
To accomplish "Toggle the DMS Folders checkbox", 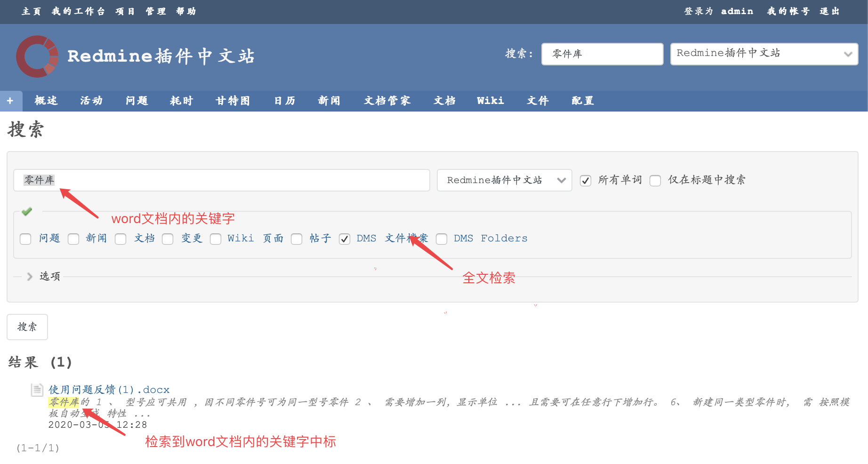I will point(442,239).
